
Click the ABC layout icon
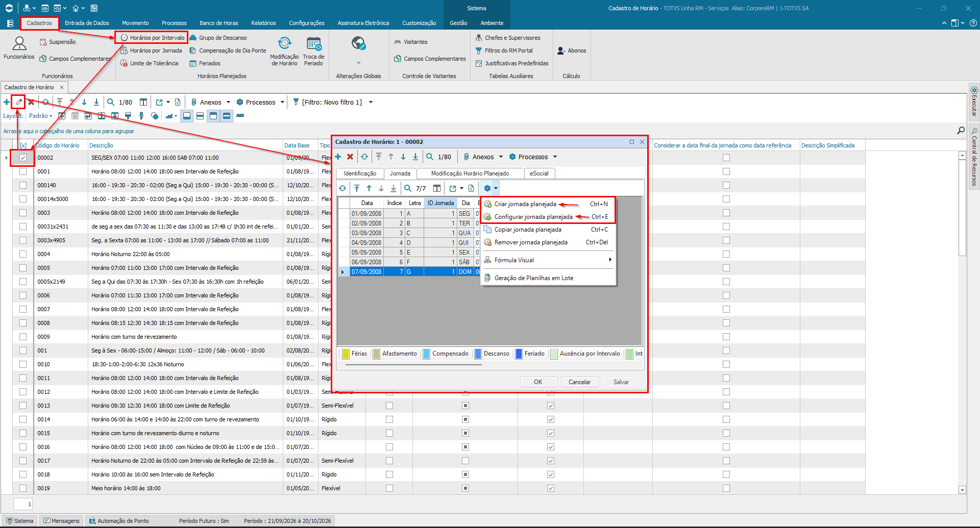point(240,116)
